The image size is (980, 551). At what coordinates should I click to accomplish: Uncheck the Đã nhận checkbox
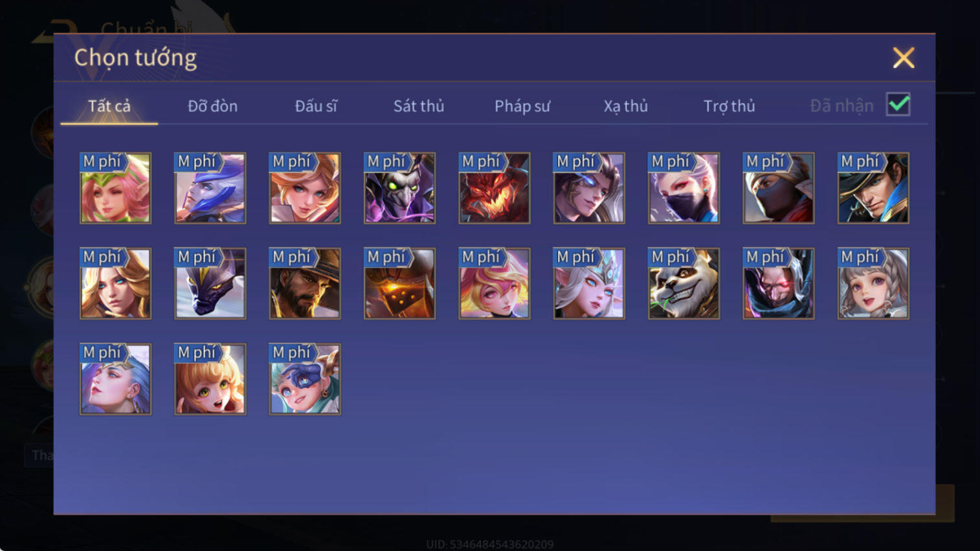point(898,104)
